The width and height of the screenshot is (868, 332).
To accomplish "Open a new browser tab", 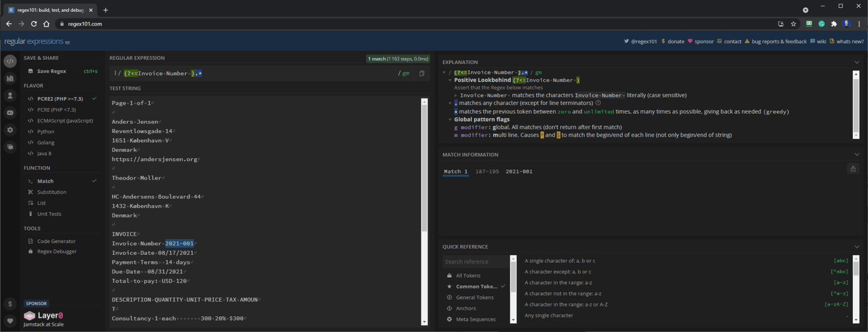I will 105,10.
